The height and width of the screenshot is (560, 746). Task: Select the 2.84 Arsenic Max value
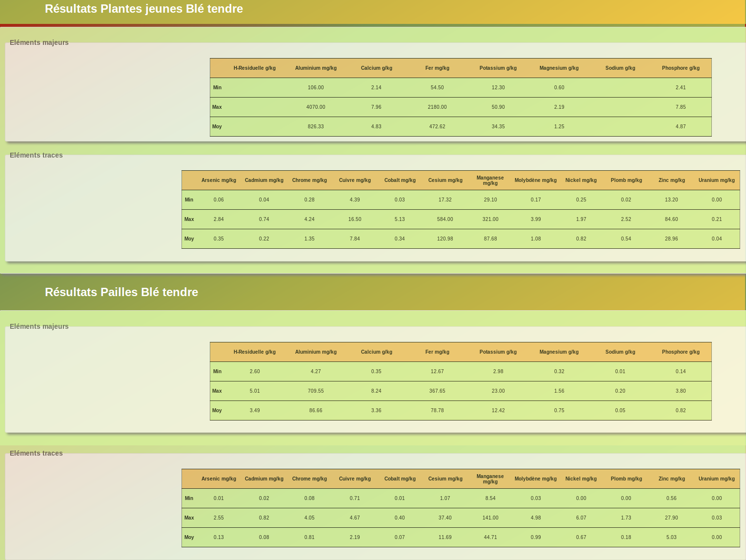pyautogui.click(x=219, y=219)
